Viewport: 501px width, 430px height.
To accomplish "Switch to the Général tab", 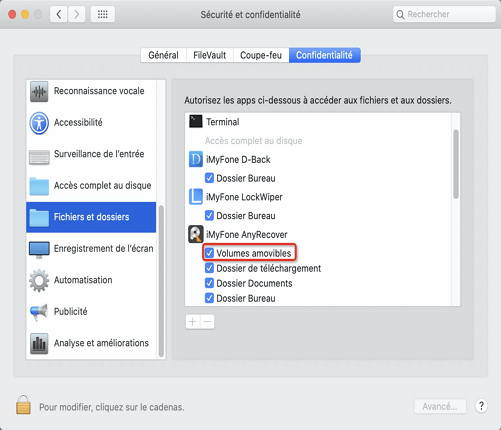I will 163,55.
